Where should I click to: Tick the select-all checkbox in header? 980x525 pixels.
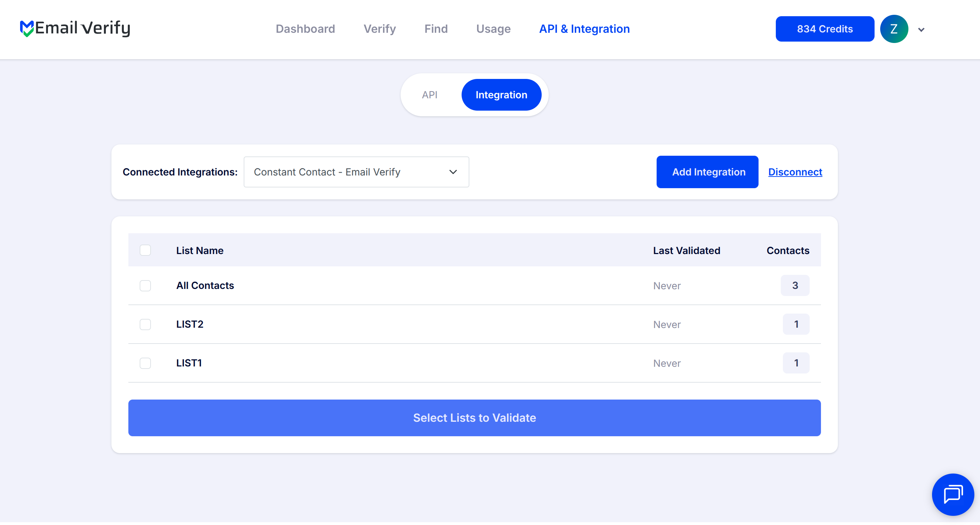145,250
